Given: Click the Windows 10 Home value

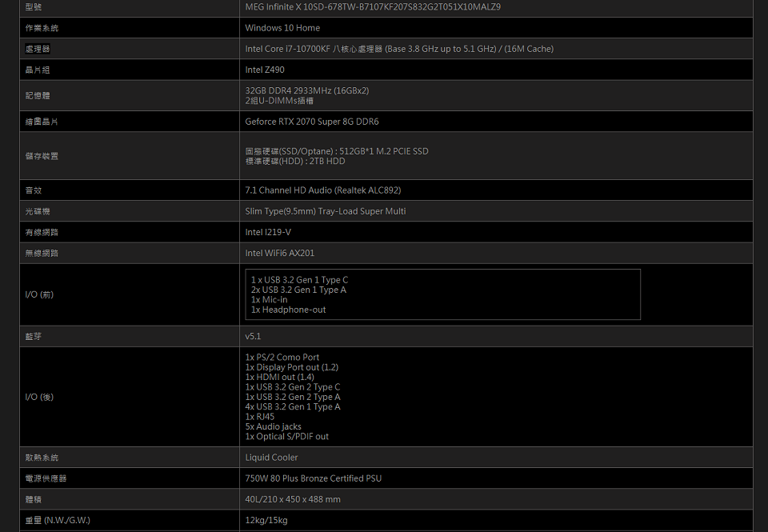Looking at the screenshot, I should point(282,28).
